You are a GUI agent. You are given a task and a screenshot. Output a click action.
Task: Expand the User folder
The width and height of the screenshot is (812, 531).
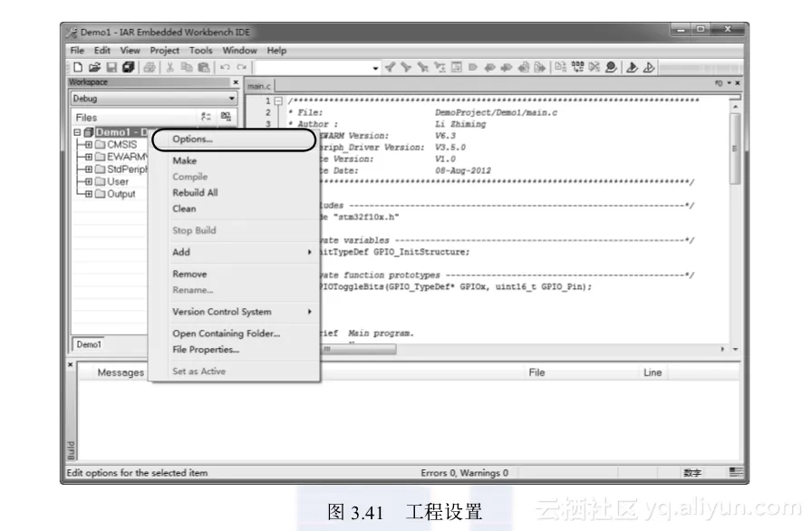pyautogui.click(x=89, y=181)
